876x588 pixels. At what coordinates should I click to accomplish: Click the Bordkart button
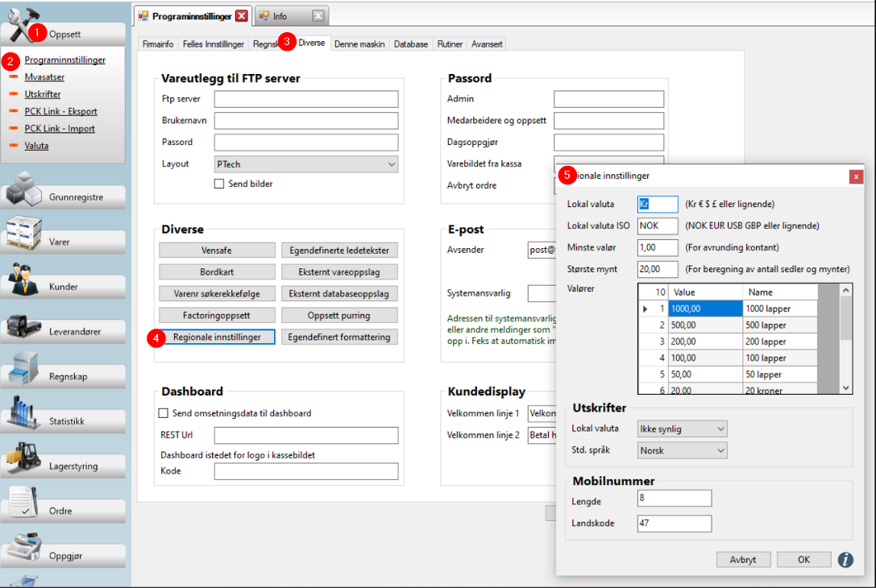coord(217,272)
